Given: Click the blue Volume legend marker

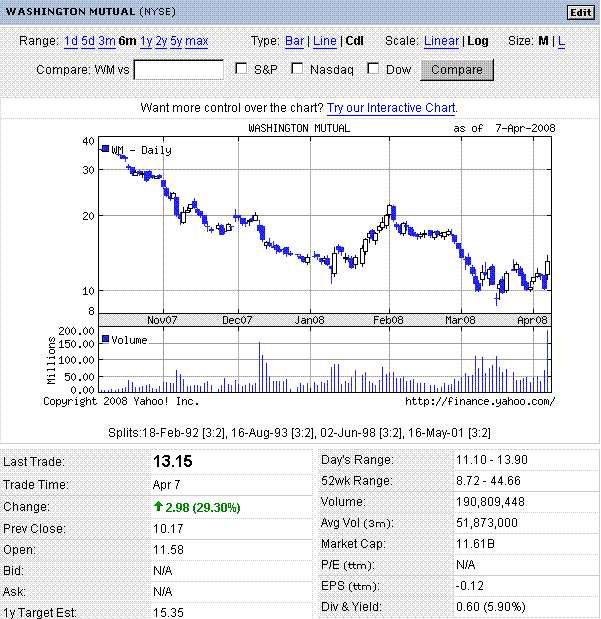Looking at the screenshot, I should [105, 339].
